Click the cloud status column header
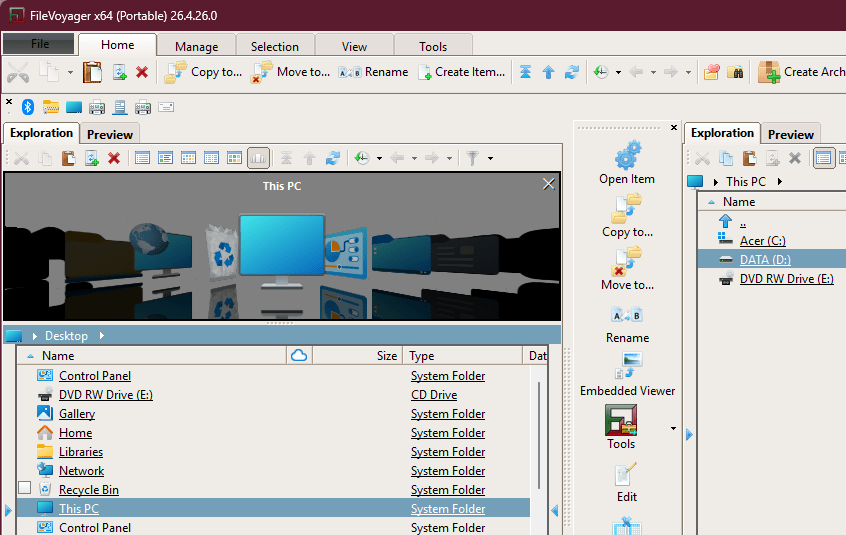Image resolution: width=846 pixels, height=535 pixels. [x=299, y=355]
